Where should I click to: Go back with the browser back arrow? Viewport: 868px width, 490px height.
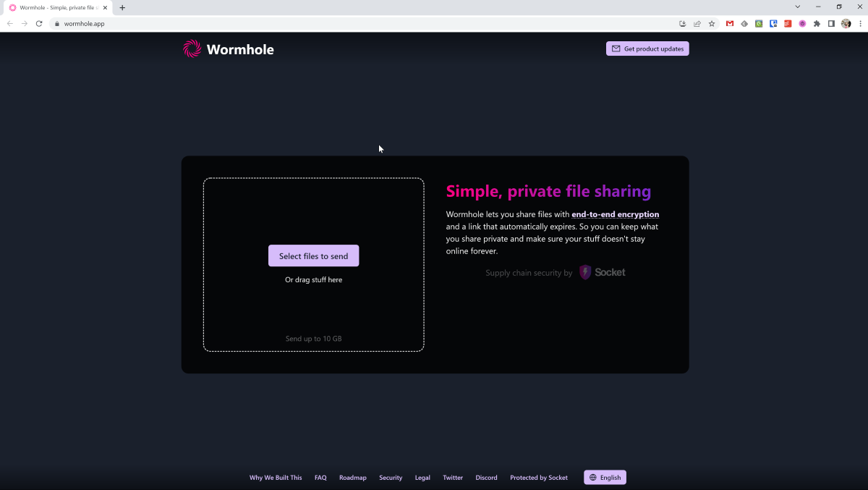[10, 23]
